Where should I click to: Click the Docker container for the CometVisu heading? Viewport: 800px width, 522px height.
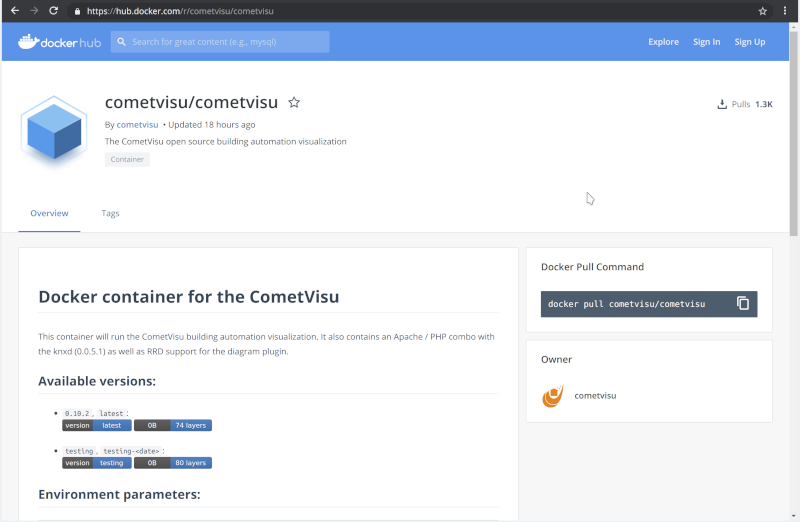(x=189, y=296)
